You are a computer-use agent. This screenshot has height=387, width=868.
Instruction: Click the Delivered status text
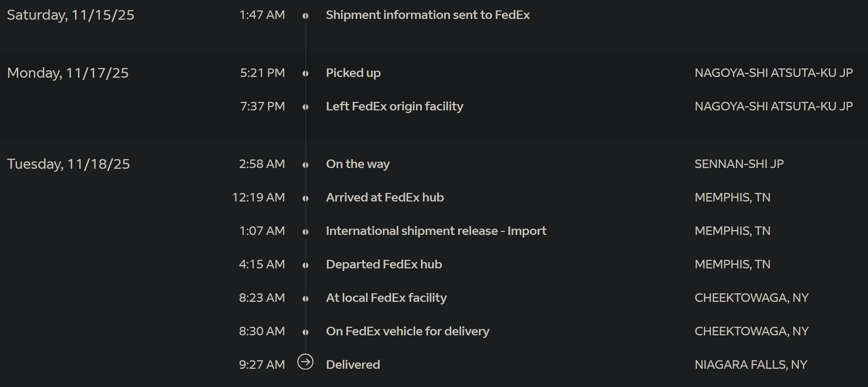pyautogui.click(x=353, y=365)
